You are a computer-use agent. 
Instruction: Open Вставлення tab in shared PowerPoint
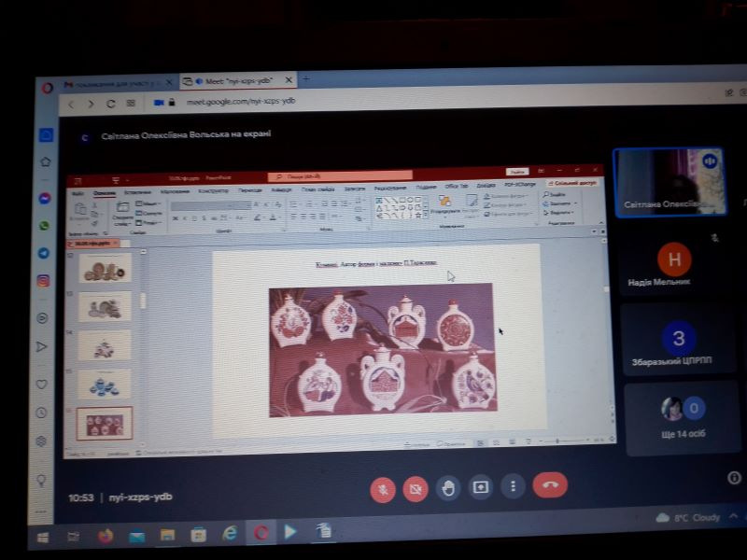137,192
